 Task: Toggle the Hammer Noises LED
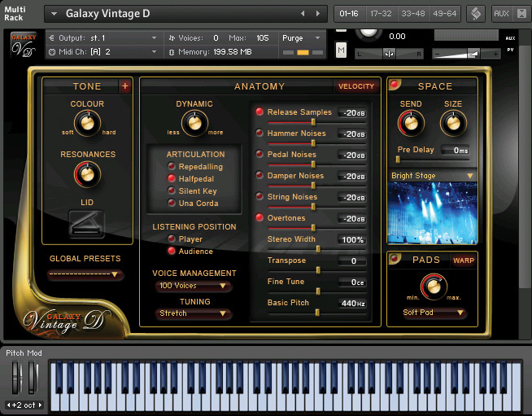tap(259, 134)
